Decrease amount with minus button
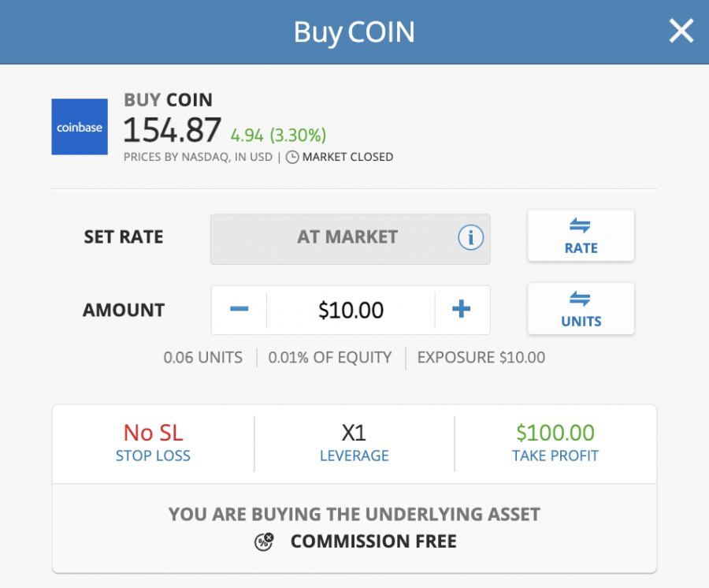The image size is (709, 588). coord(239,310)
